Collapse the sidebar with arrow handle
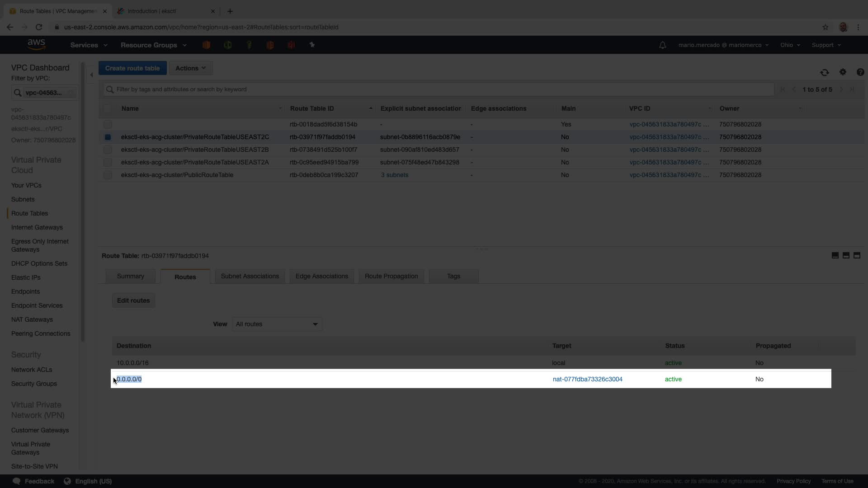868x488 pixels. [x=91, y=75]
